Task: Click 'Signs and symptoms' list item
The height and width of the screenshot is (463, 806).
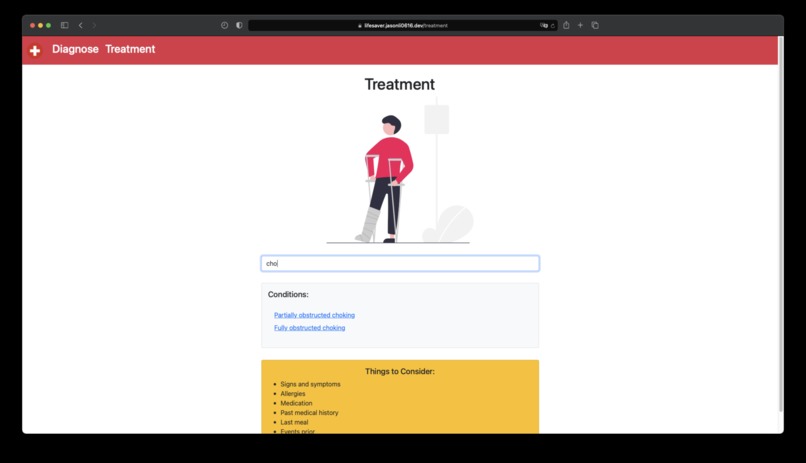Action: pyautogui.click(x=310, y=384)
